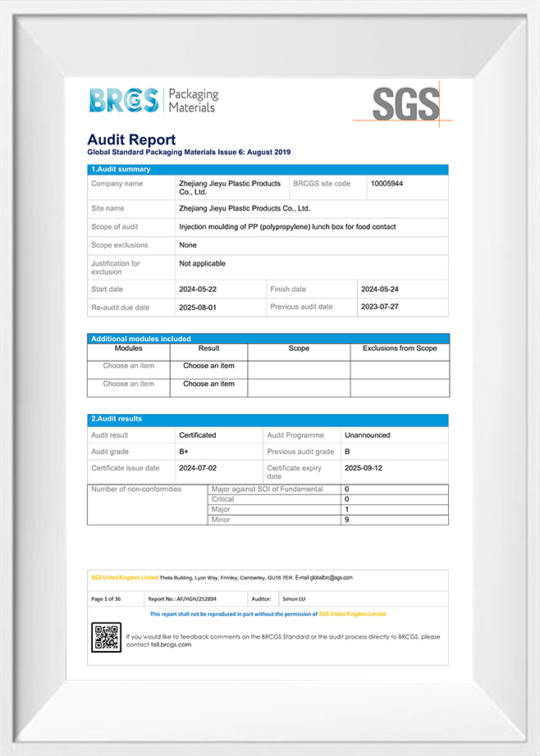540x756 pixels.
Task: Click the count '9' in the Minor row
Action: point(346,520)
